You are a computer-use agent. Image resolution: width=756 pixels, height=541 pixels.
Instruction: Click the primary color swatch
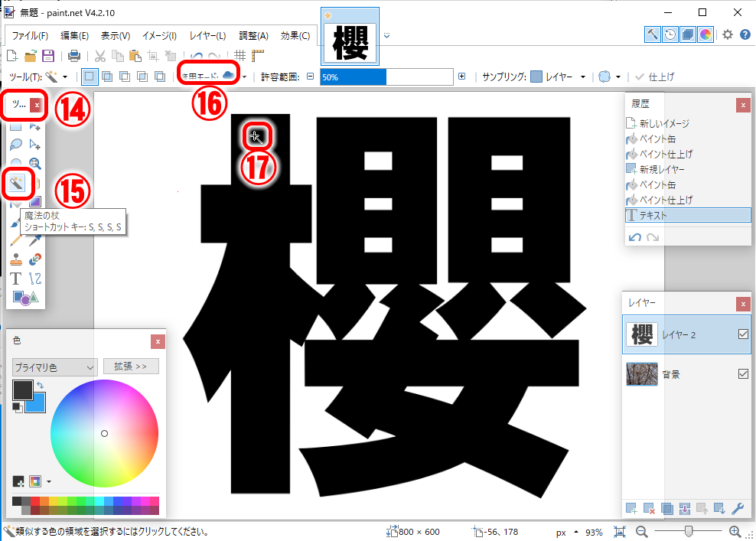(23, 390)
